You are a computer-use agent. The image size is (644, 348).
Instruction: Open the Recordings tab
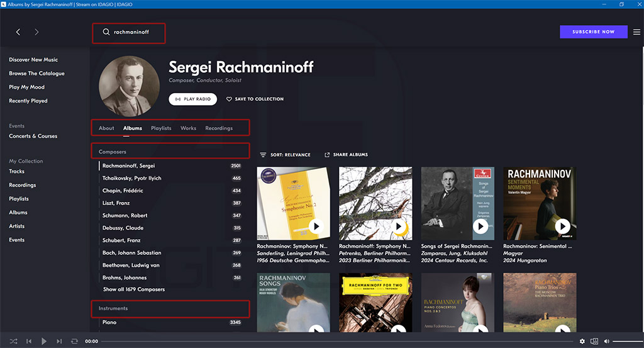[219, 128]
